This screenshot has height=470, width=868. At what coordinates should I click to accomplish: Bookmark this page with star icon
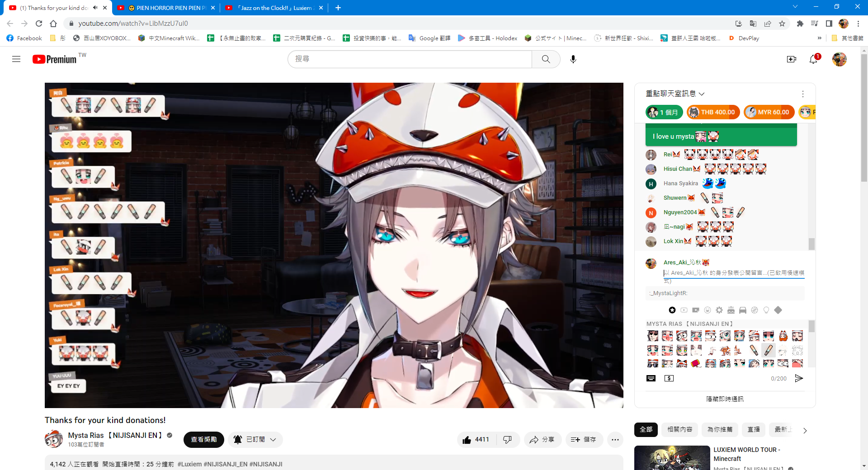[782, 23]
